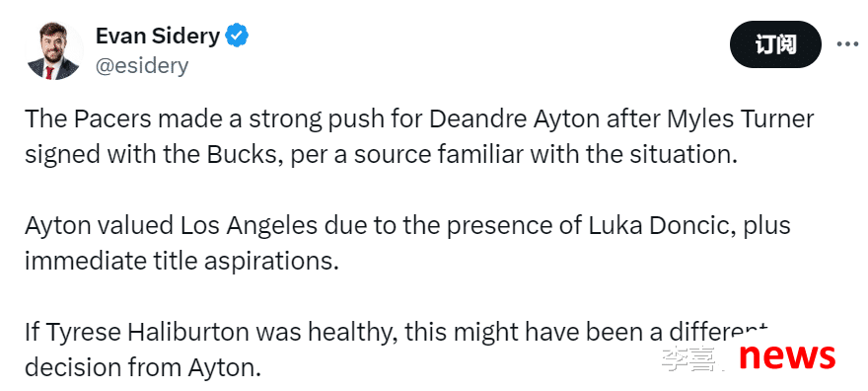Open Evan Sidery's profile avatar photo
This screenshot has height=391, width=868.
click(53, 51)
